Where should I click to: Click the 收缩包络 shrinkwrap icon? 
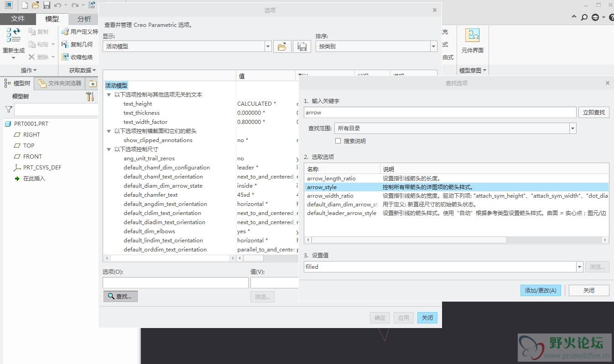(x=65, y=57)
